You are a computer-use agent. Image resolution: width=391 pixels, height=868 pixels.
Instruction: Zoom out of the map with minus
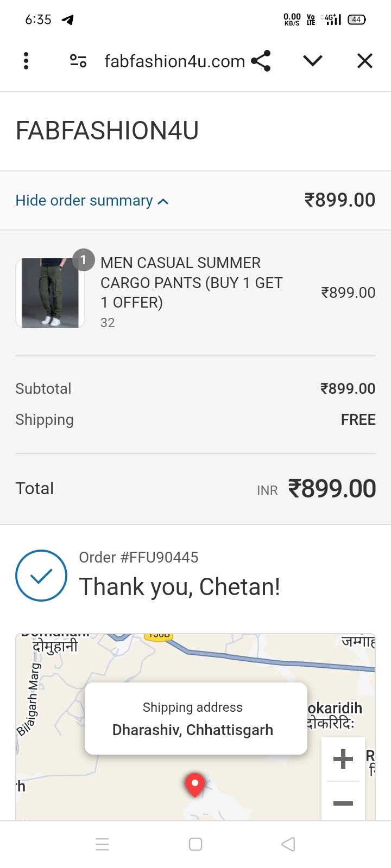point(343,803)
